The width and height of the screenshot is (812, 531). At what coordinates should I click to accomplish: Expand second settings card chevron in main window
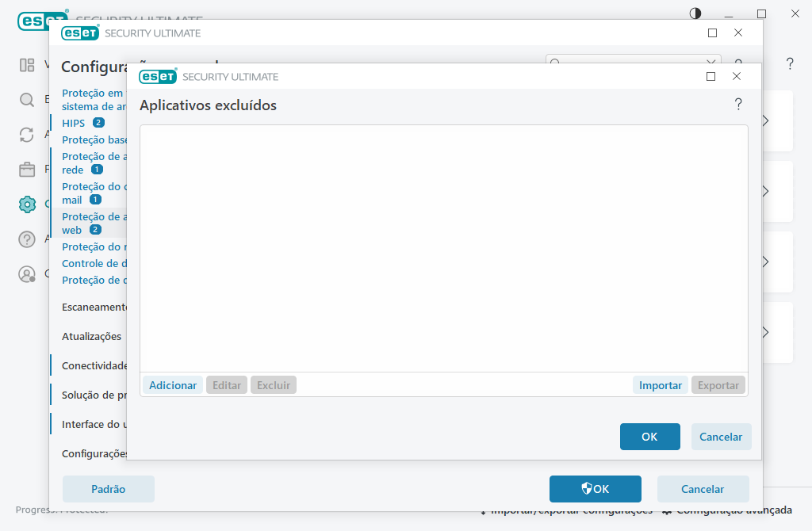tap(766, 192)
